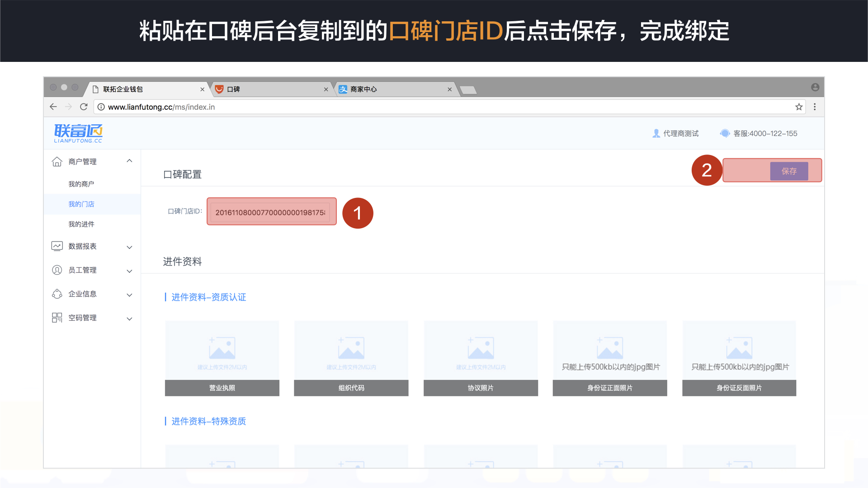The height and width of the screenshot is (488, 868).
Task: Click the 身份证反面照片 label bar
Action: pos(739,388)
